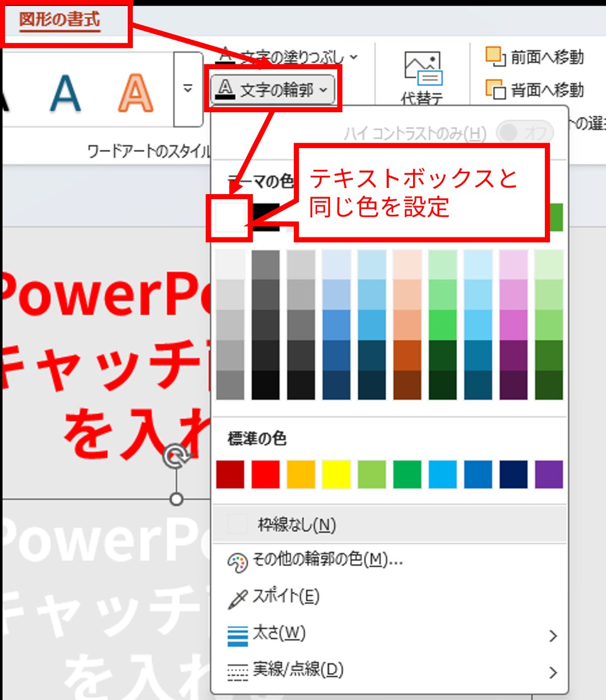Click the color palette icon for その他の輪郭の色

(x=237, y=562)
